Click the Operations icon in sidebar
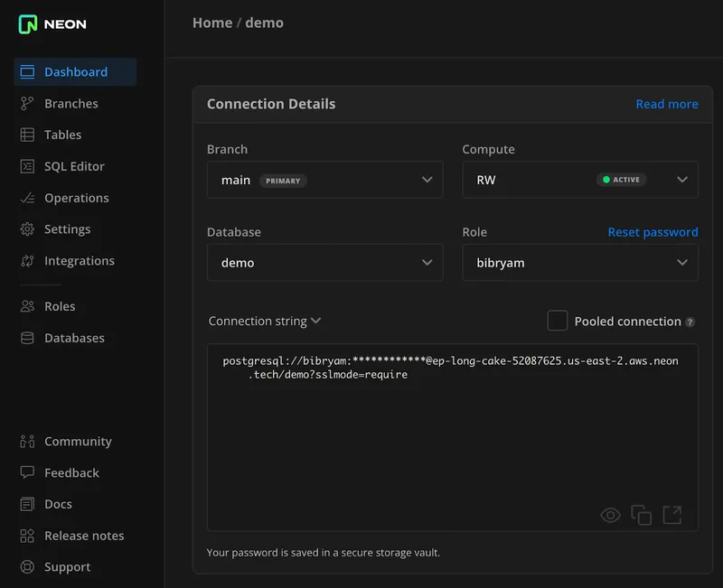Viewport: 723px width, 588px height. tap(27, 198)
